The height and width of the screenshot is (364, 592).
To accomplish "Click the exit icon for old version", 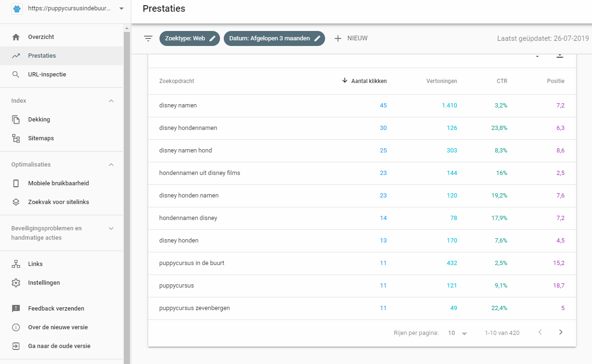I will pyautogui.click(x=16, y=346).
